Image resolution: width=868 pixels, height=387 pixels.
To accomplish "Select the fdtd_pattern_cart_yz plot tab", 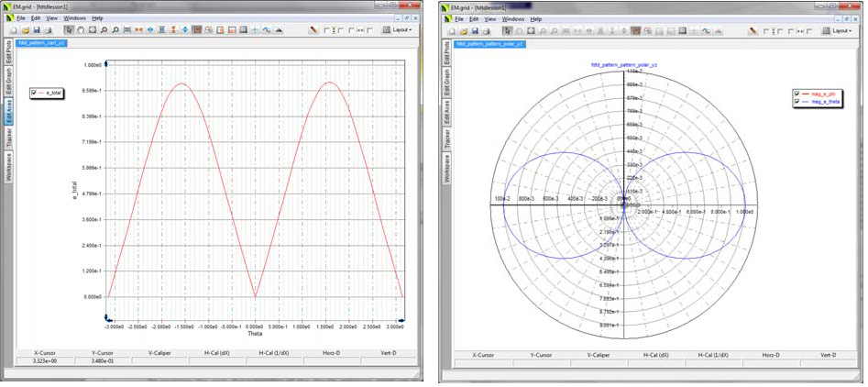I will point(40,43).
